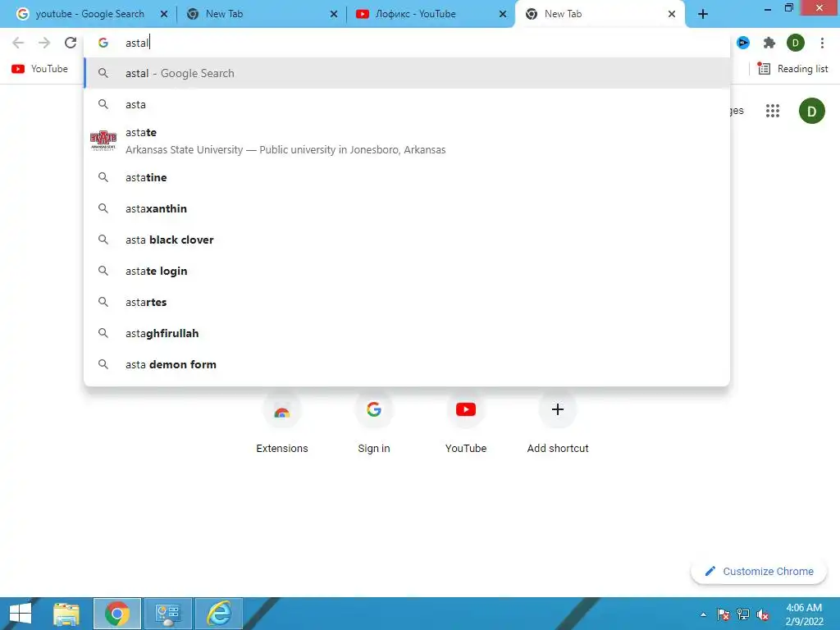Screen dimensions: 840x630
Task: Close the active New Tab
Action: (x=672, y=14)
